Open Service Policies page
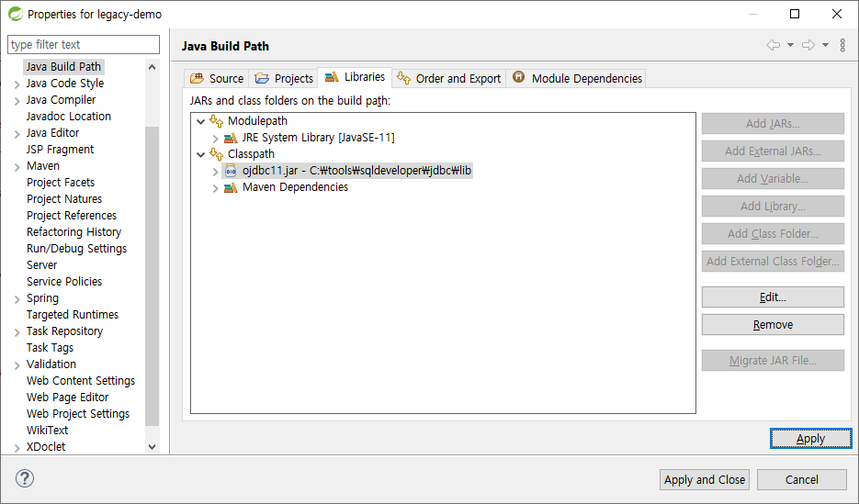The width and height of the screenshot is (859, 504). [64, 281]
